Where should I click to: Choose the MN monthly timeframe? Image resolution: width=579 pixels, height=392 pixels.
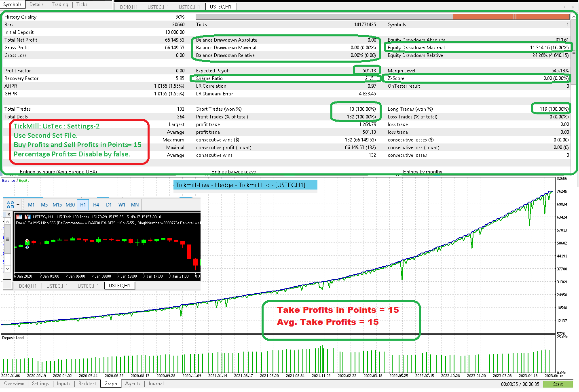pyautogui.click(x=135, y=205)
